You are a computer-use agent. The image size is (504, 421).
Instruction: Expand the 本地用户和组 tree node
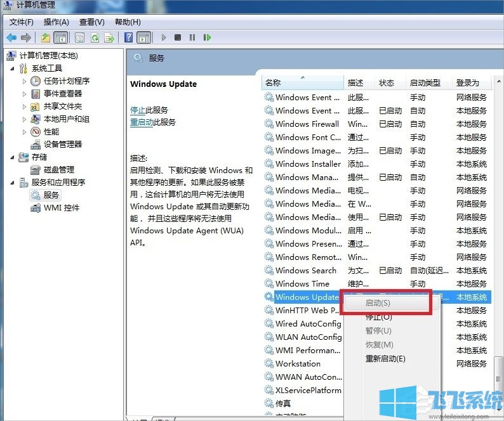click(24, 119)
